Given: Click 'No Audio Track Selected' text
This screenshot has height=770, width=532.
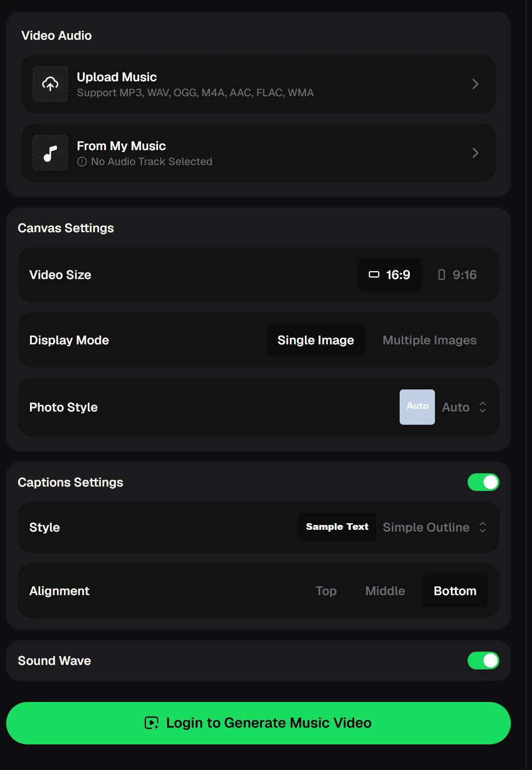Looking at the screenshot, I should 152,162.
